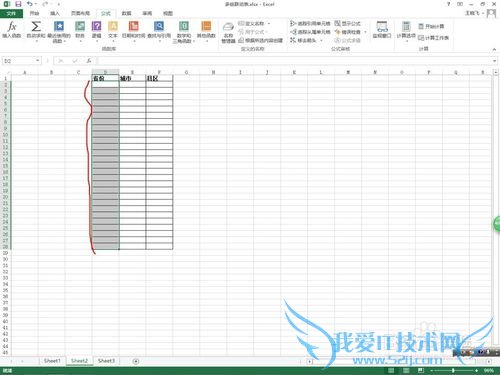The width and height of the screenshot is (500, 375).
Task: Open Excel Help question mark
Action: point(448,4)
